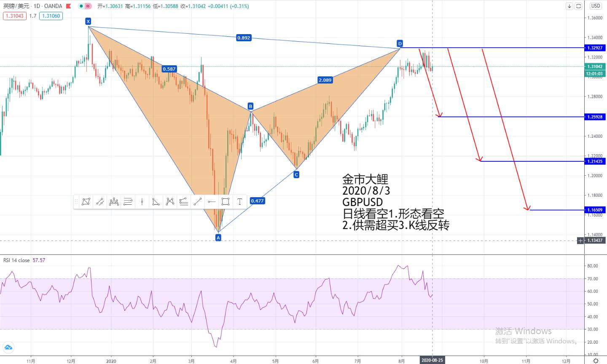Select the D point of the harmonic pattern

[x=400, y=43]
